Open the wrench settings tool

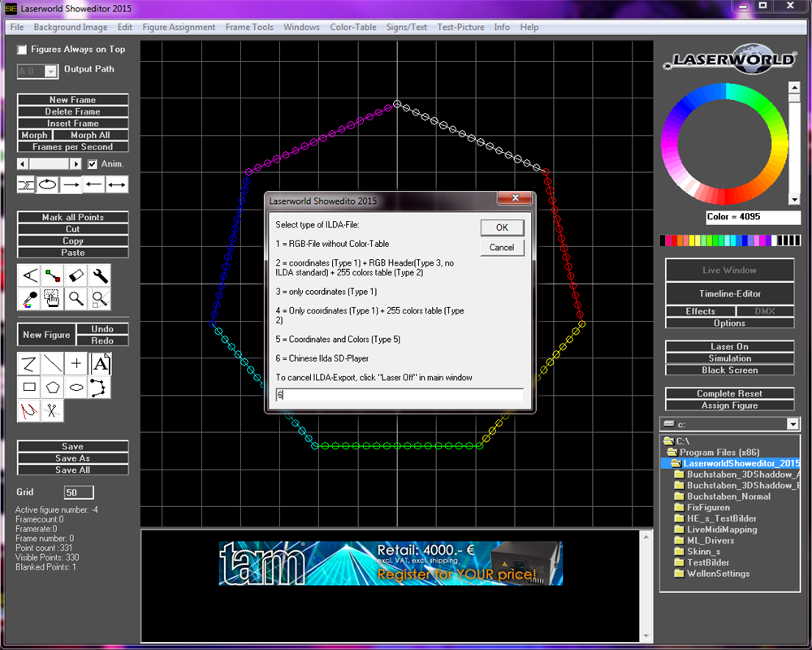tap(99, 275)
